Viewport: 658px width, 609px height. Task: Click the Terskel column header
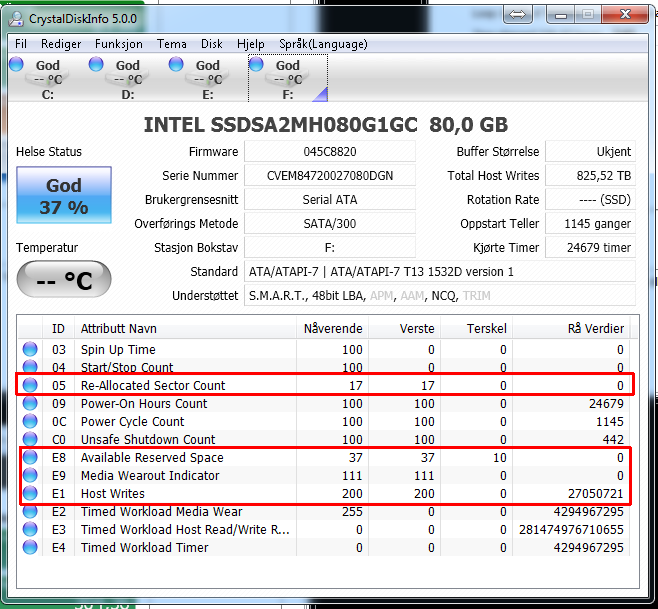(477, 328)
